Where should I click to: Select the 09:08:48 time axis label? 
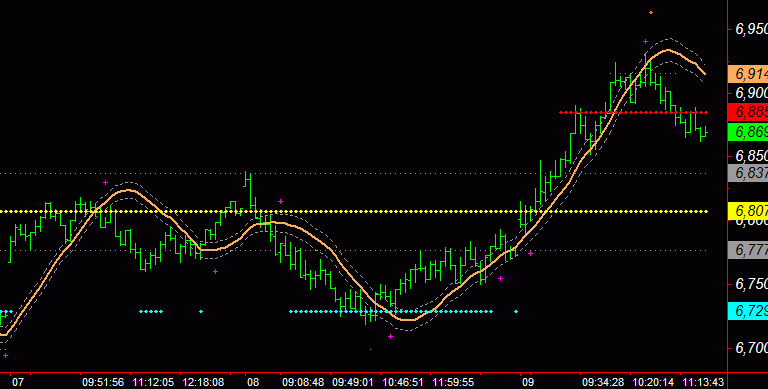click(x=303, y=382)
